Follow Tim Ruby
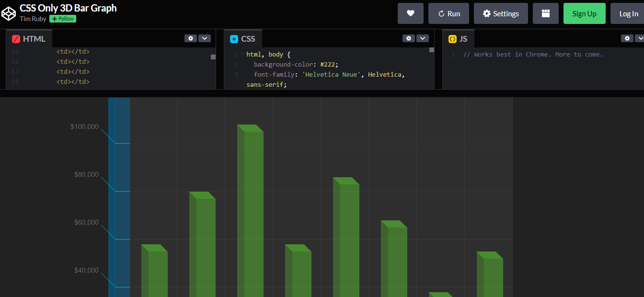This screenshot has height=297, width=644. (x=63, y=19)
